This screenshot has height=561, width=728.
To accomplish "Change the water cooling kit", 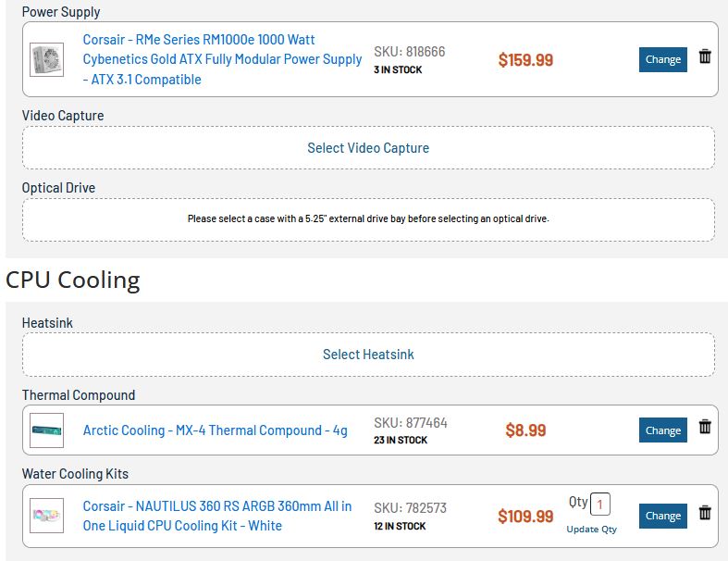I will pyautogui.click(x=663, y=516).
